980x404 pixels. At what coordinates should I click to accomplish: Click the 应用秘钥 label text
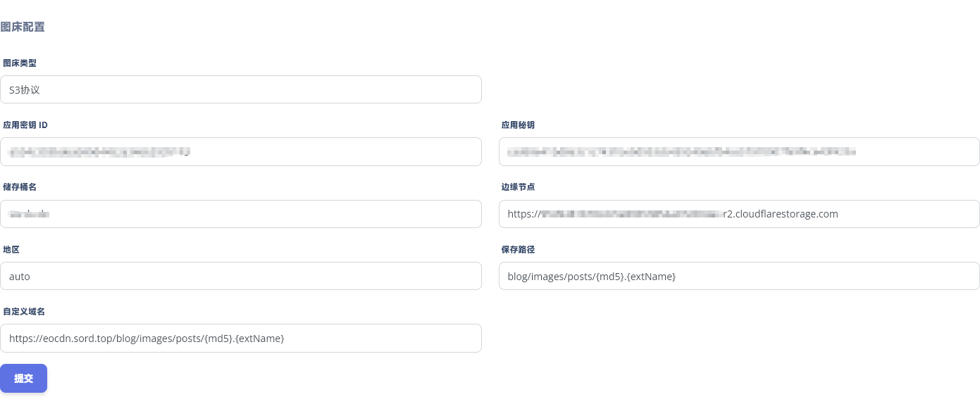pos(518,125)
